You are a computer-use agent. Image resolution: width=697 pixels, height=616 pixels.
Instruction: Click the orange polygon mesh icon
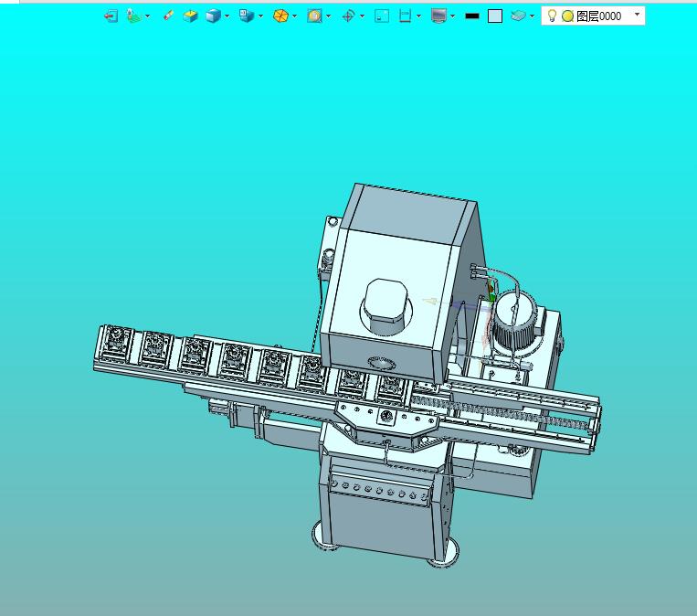pyautogui.click(x=280, y=16)
